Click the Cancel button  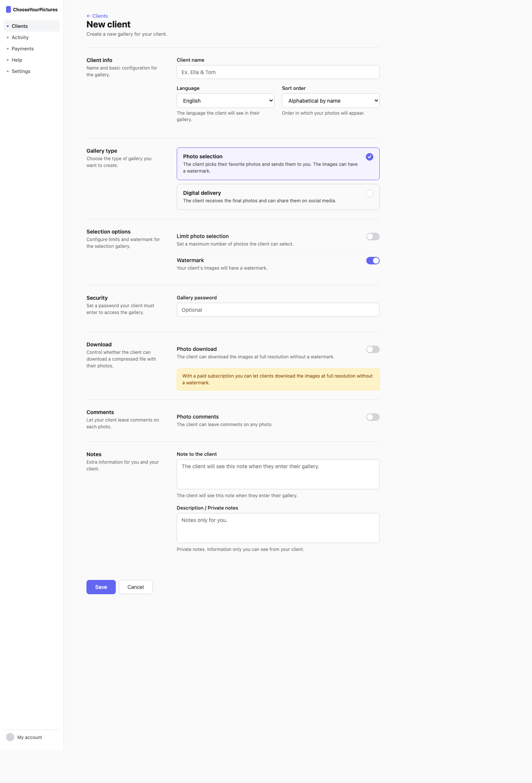[135, 587]
